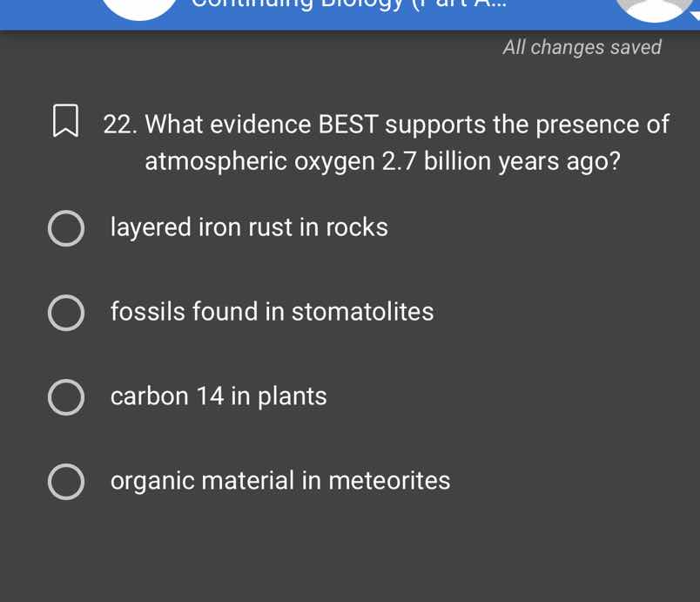Click 'organic material in meteorites' answer text

(280, 480)
